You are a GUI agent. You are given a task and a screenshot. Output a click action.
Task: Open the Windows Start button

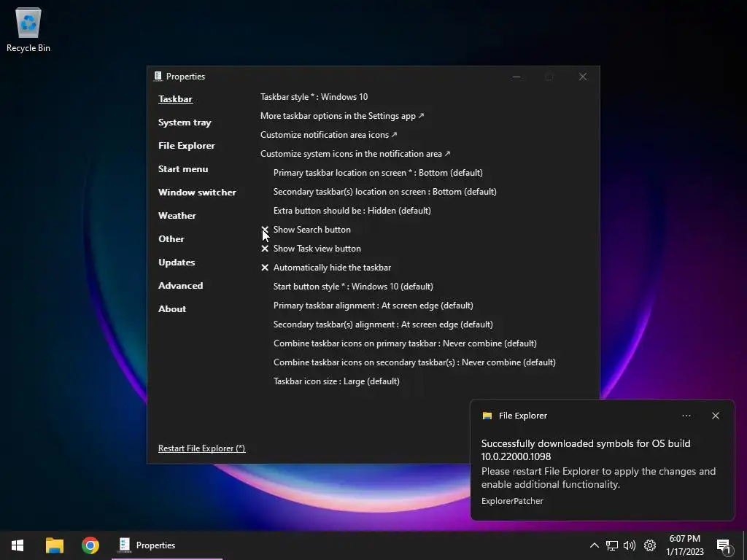click(x=18, y=545)
